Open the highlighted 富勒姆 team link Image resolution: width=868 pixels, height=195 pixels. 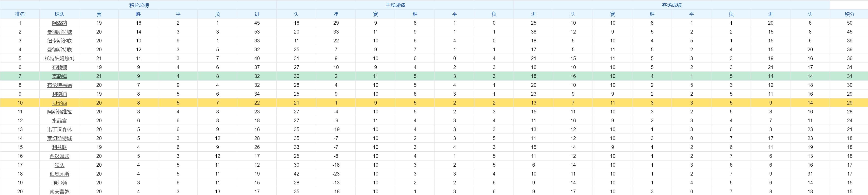click(x=59, y=76)
